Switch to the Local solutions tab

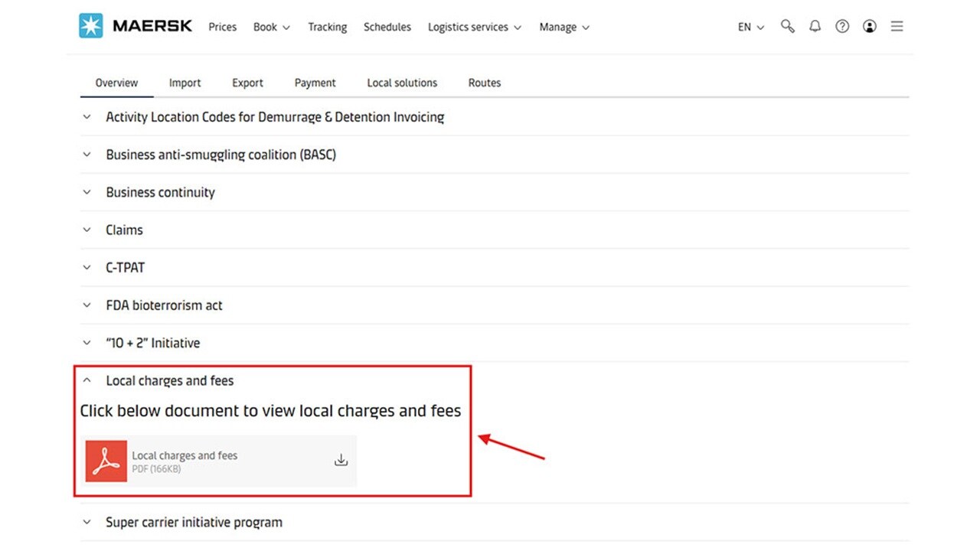tap(402, 83)
